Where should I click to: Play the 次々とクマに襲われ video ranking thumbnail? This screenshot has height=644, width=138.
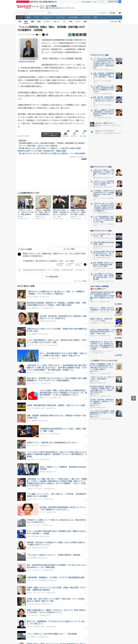[x=119, y=236]
